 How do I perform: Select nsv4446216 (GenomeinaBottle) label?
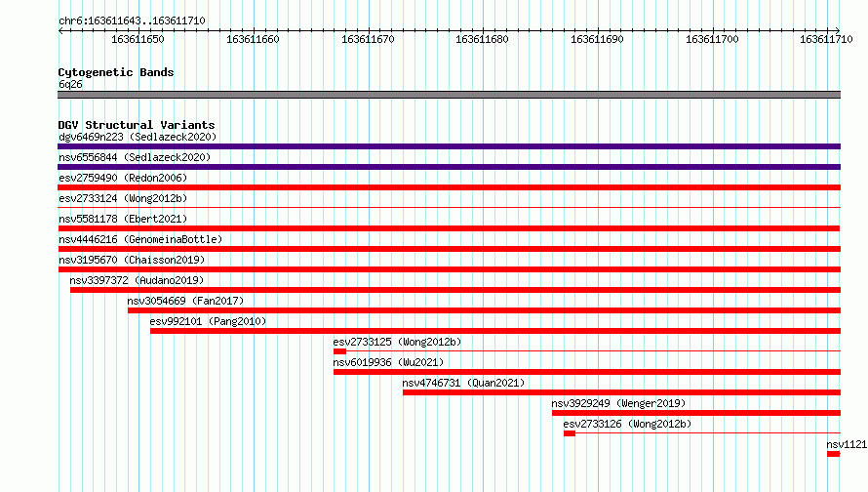(x=140, y=239)
